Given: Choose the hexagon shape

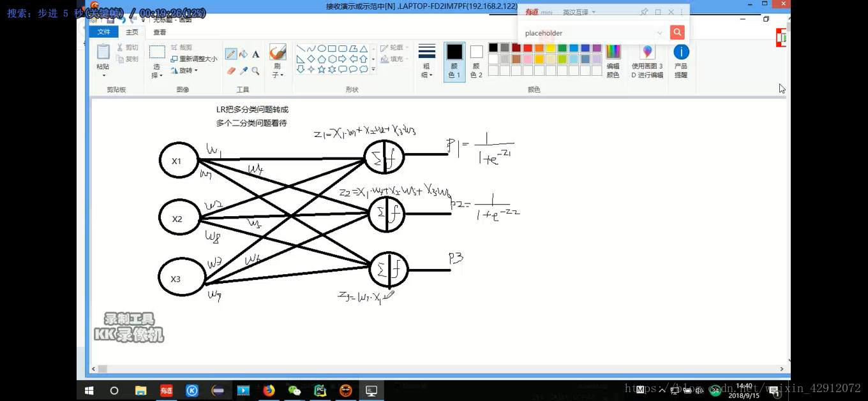Looking at the screenshot, I should tap(332, 59).
